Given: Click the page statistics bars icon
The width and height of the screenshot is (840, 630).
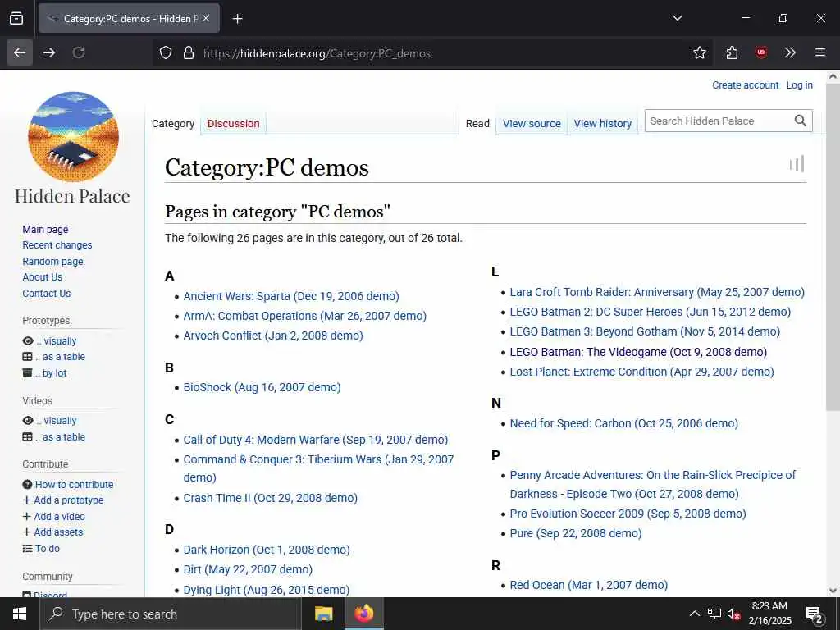Looking at the screenshot, I should pyautogui.click(x=797, y=164).
